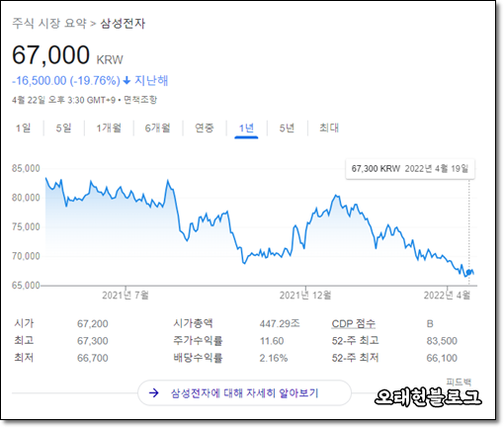Click the 지난해 period label
This screenshot has width=504, height=428.
(x=151, y=80)
